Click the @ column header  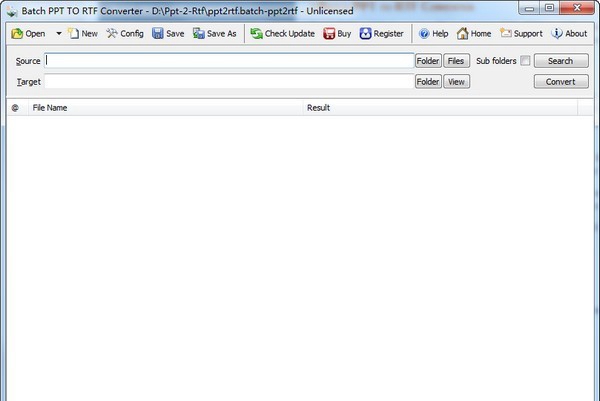18,108
